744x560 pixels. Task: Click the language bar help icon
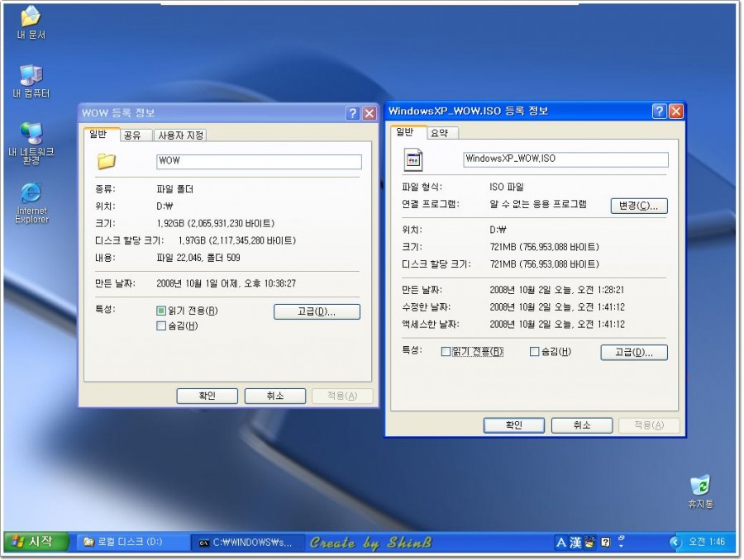[605, 543]
